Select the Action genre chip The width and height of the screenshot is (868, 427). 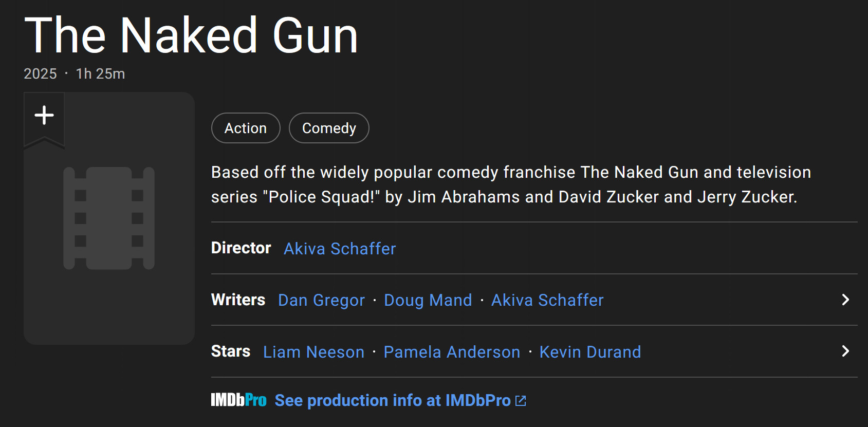pyautogui.click(x=246, y=128)
